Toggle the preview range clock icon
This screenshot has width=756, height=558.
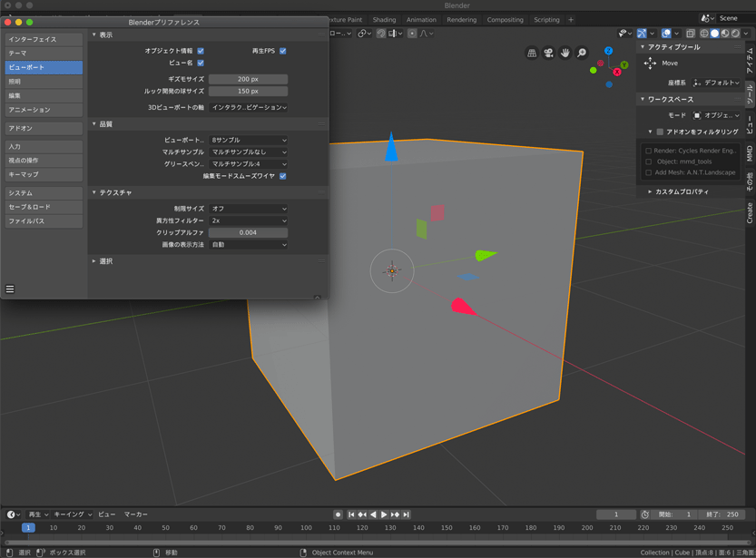644,514
